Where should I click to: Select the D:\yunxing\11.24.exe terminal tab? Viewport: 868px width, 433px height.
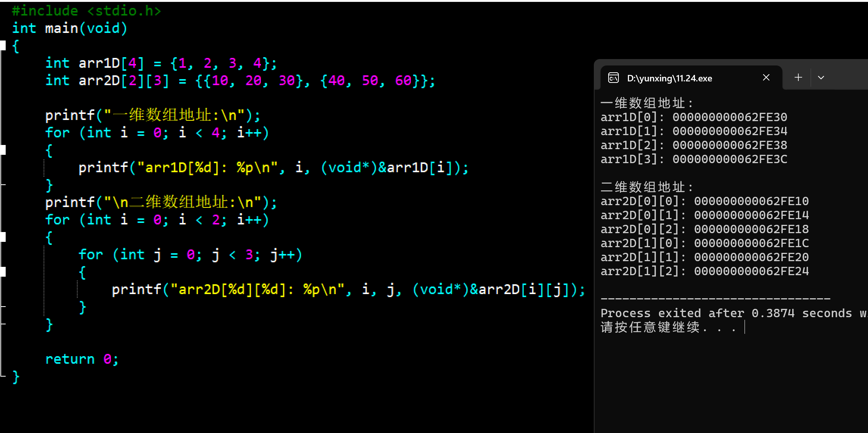click(669, 78)
